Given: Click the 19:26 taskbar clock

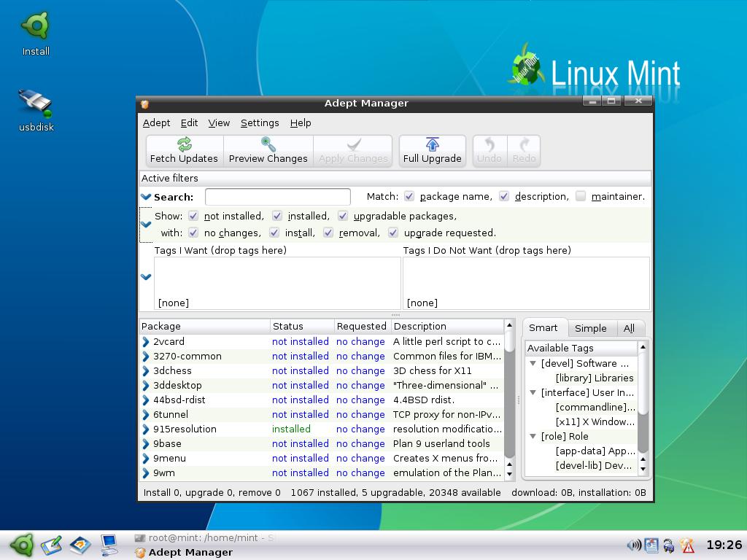Looking at the screenshot, I should [x=724, y=545].
